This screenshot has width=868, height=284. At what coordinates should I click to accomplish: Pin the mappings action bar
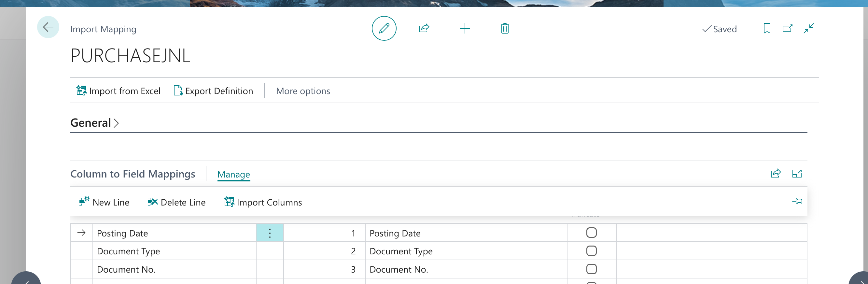pos(797,202)
